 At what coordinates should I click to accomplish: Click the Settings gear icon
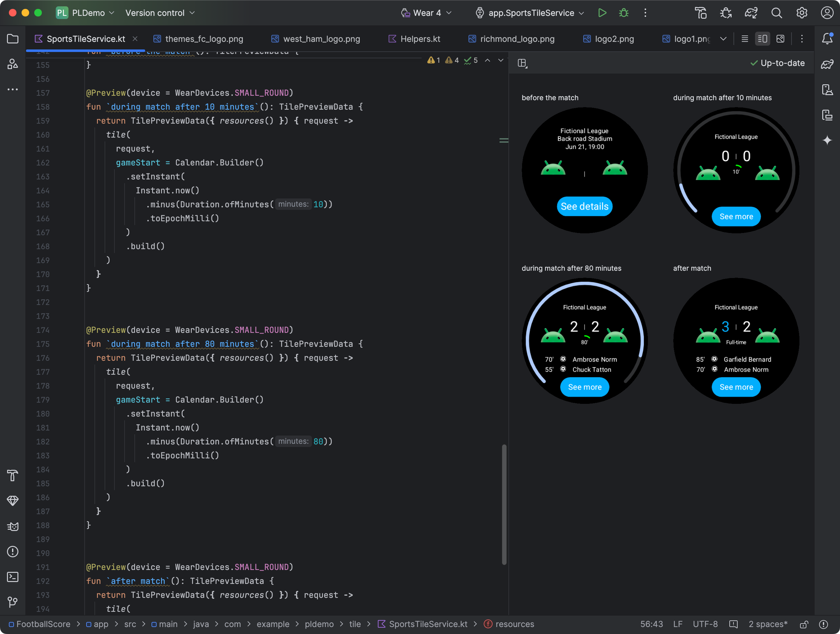click(x=802, y=13)
